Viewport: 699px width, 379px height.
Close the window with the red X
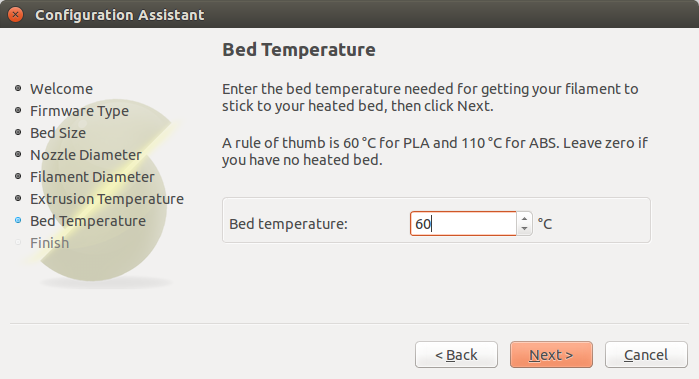[x=16, y=15]
